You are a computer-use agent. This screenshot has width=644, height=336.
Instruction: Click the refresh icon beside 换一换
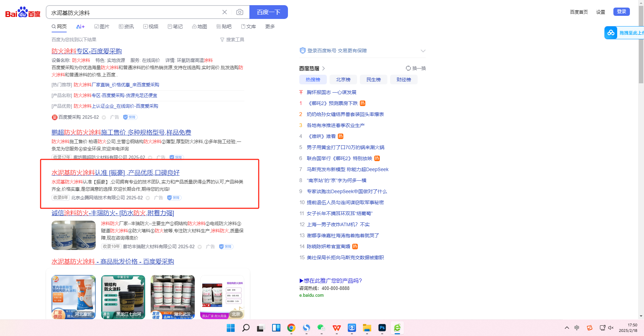tap(408, 68)
